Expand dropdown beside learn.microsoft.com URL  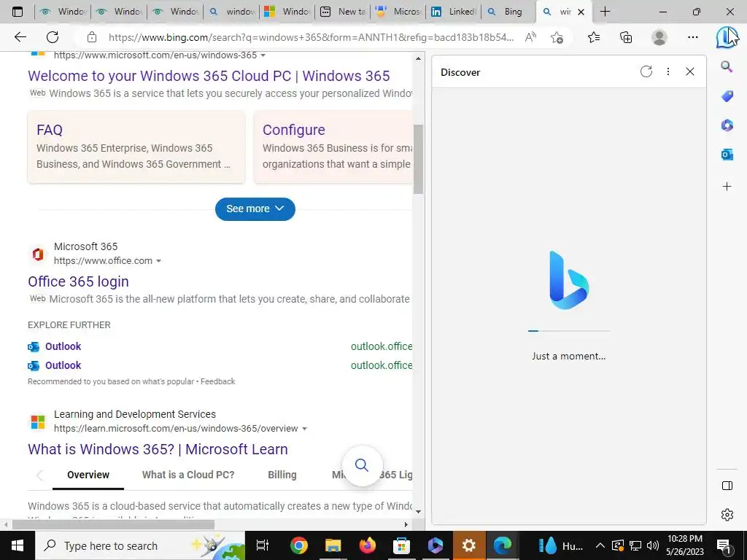[304, 429]
